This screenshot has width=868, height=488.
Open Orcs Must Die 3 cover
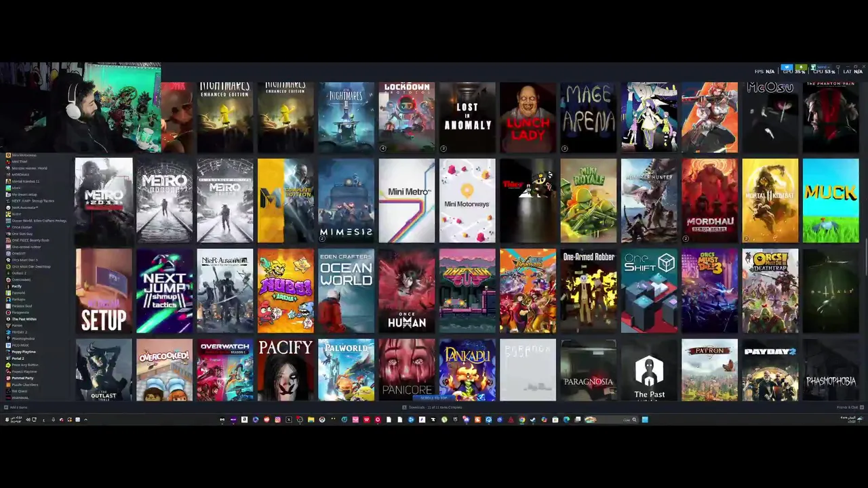[709, 291]
